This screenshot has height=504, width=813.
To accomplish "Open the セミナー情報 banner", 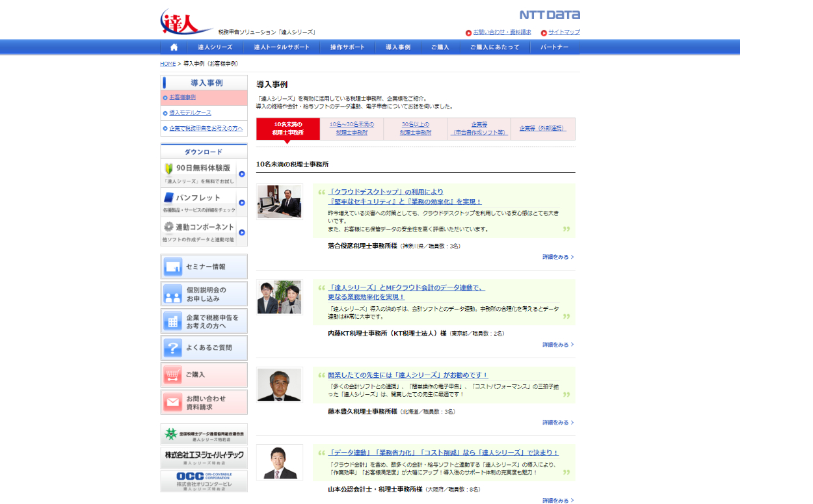I will pos(204,267).
